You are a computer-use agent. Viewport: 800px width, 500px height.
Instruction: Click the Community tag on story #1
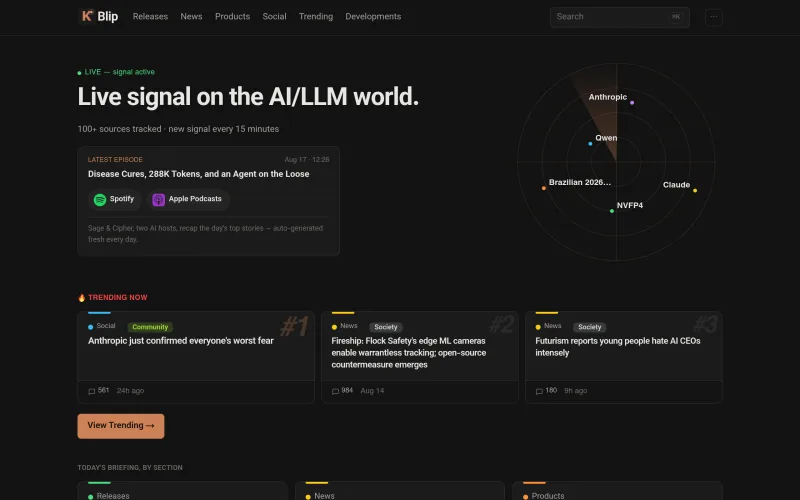pos(150,327)
